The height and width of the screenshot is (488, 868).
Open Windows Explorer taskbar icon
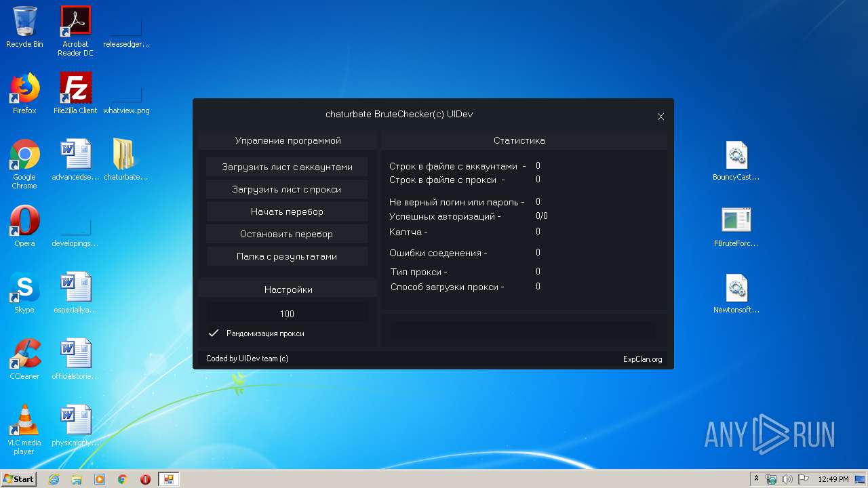(77, 479)
